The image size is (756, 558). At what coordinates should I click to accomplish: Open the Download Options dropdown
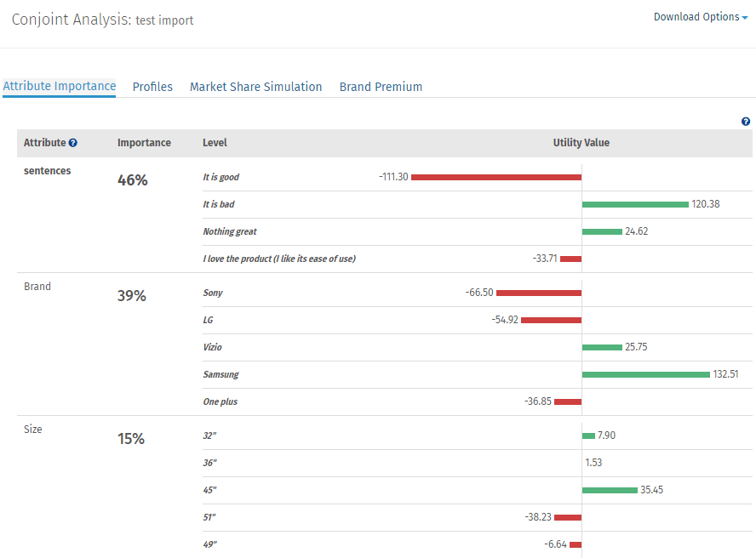coord(700,17)
